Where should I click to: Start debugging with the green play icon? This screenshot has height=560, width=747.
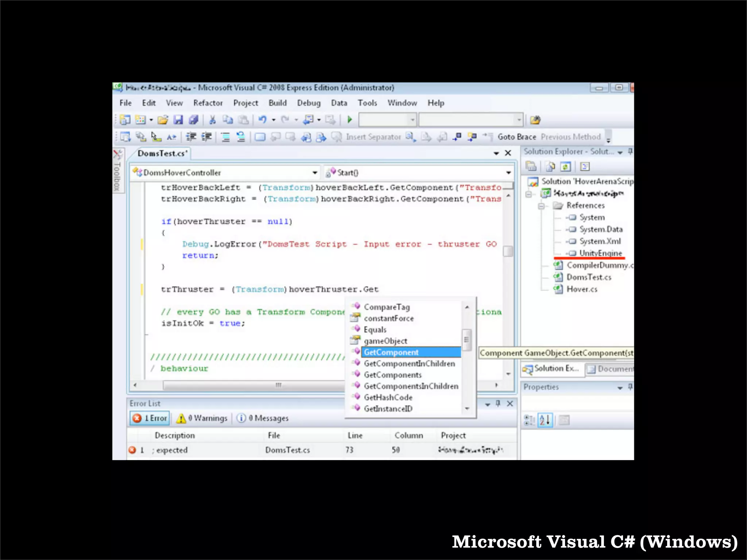350,120
